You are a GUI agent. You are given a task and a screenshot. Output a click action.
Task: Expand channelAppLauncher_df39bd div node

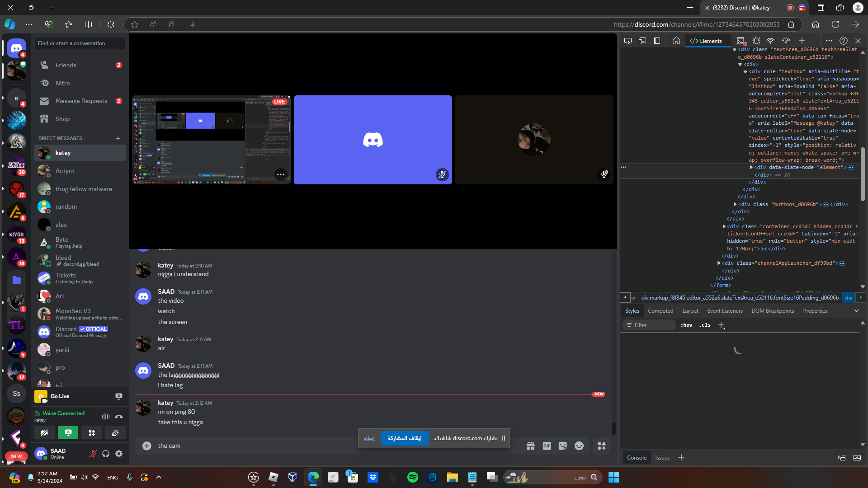tap(719, 263)
